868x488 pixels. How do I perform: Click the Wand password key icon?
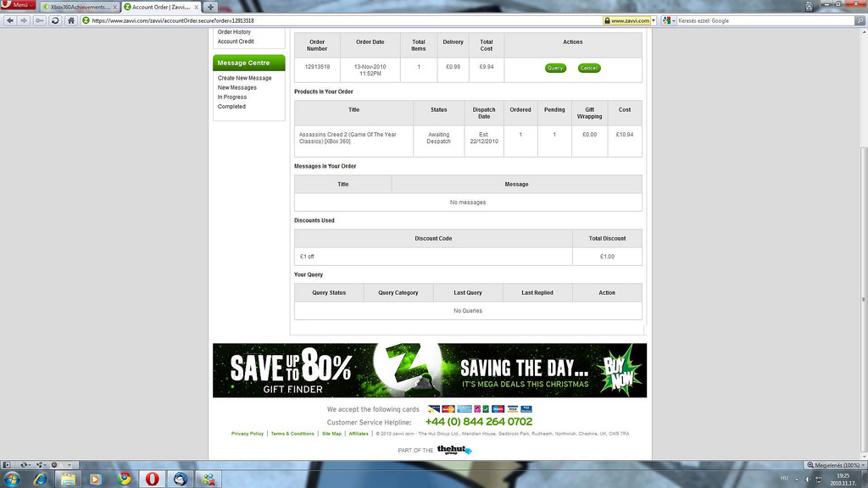(x=39, y=20)
